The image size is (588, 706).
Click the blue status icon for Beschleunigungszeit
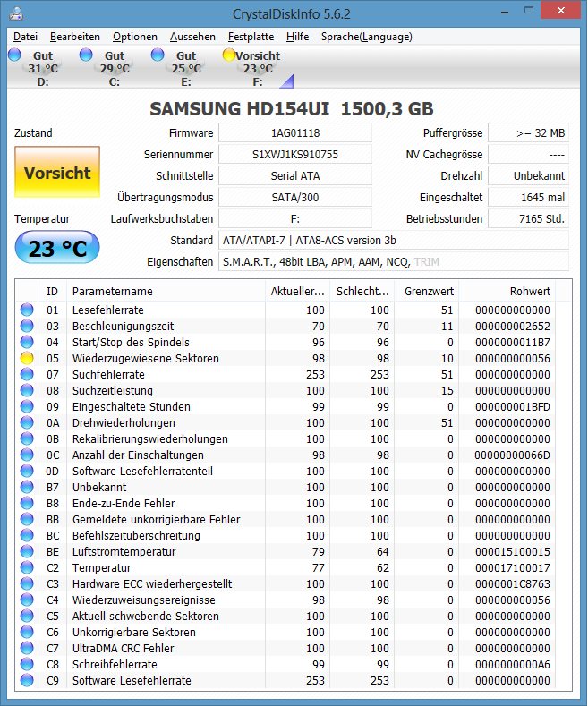pos(27,326)
